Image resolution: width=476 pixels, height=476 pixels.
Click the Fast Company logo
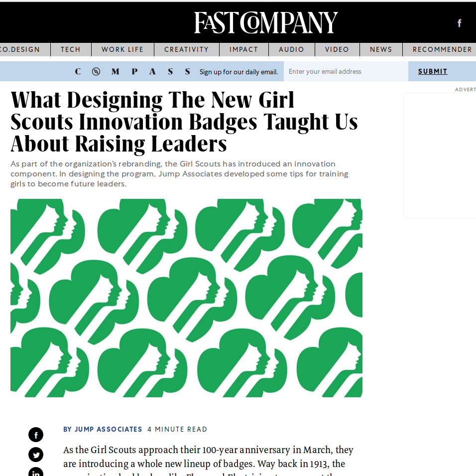pyautogui.click(x=265, y=22)
